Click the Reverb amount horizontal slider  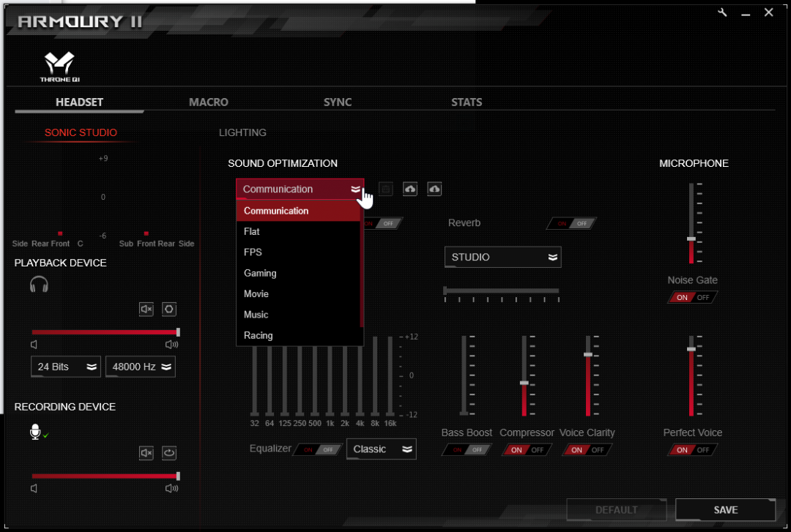502,291
